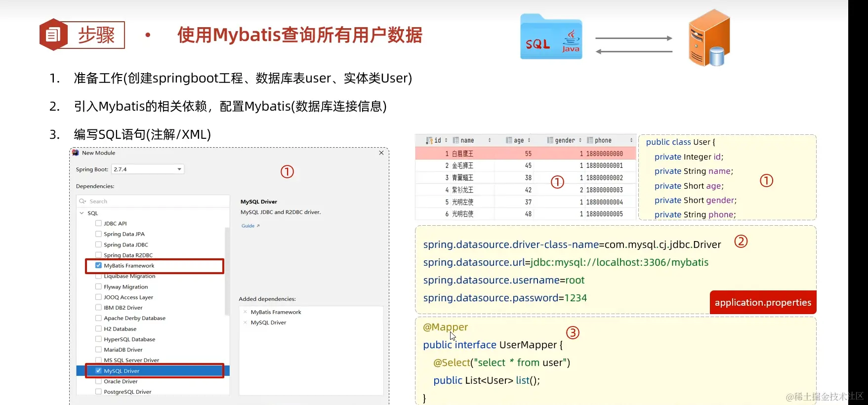Viewport: 868px width, 405px height.
Task: Click the search magnifier icon in Dependencies
Action: click(83, 202)
